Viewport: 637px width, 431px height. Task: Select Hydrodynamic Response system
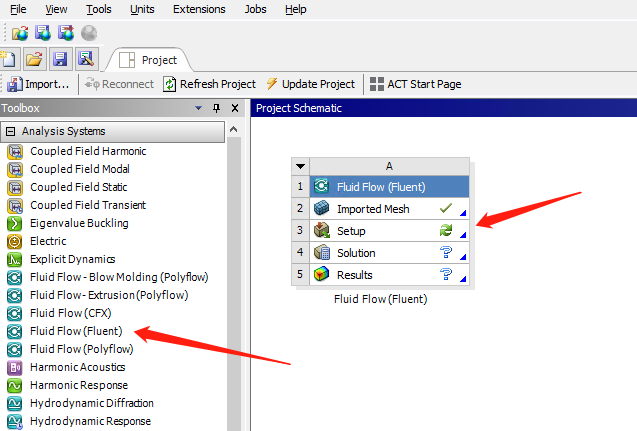click(x=79, y=421)
